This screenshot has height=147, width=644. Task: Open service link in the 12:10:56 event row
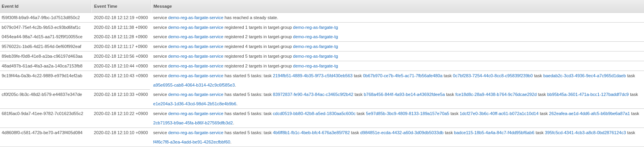[x=196, y=56]
